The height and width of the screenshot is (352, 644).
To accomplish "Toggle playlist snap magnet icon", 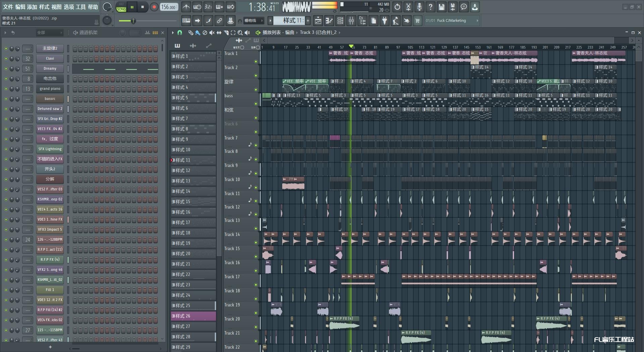I will 180,33.
